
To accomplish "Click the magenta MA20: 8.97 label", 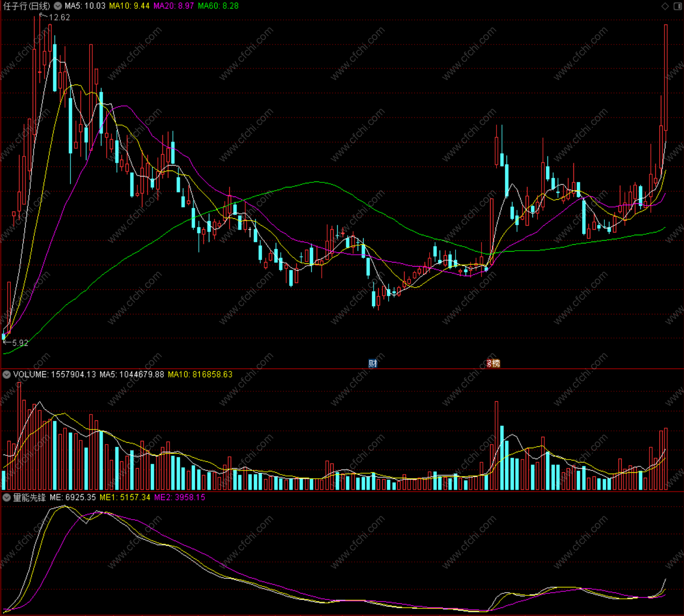I will click(173, 6).
